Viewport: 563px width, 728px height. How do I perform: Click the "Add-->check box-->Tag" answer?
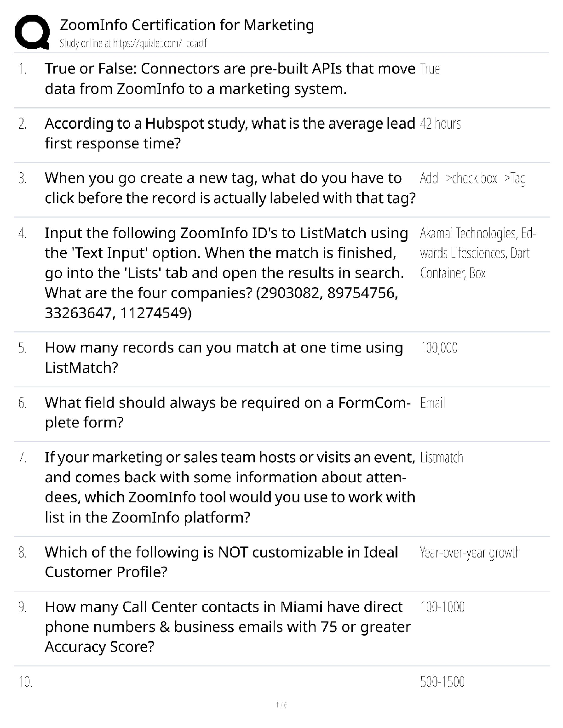(x=473, y=178)
